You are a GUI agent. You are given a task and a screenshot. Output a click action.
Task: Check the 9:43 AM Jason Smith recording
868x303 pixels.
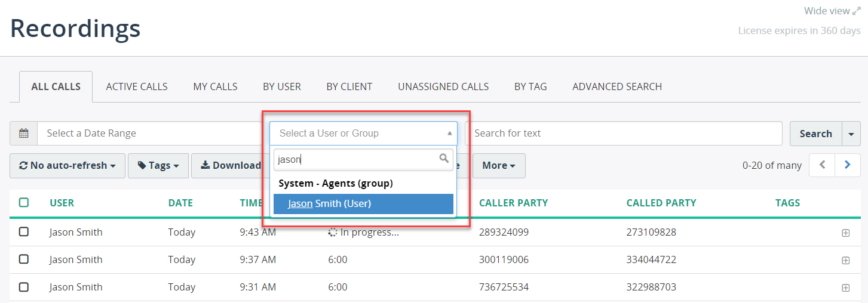(x=24, y=232)
